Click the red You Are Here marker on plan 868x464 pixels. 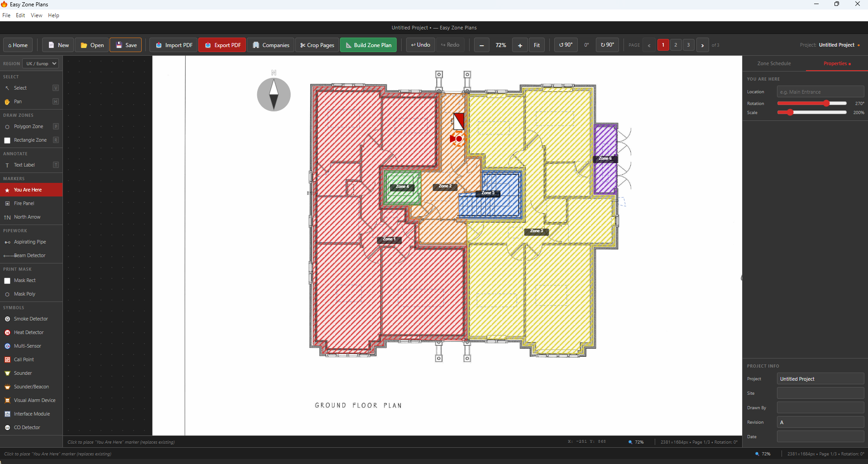[x=457, y=139]
